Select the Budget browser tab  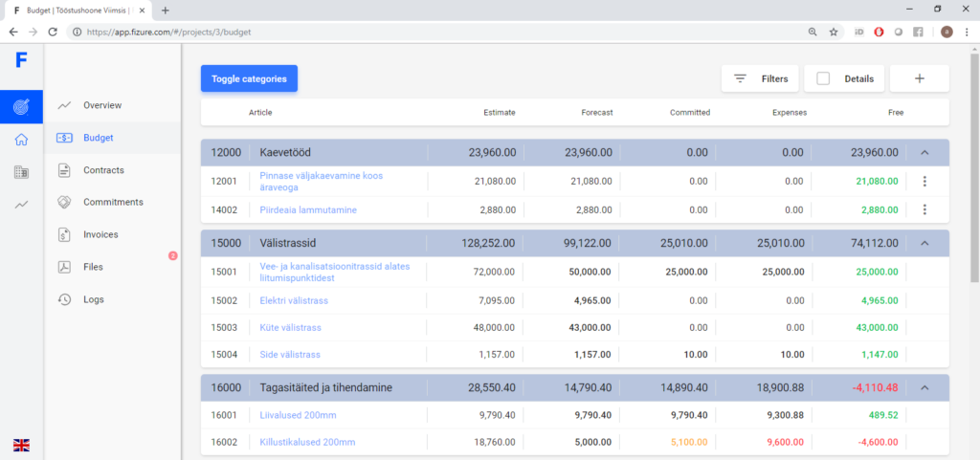coord(78,11)
